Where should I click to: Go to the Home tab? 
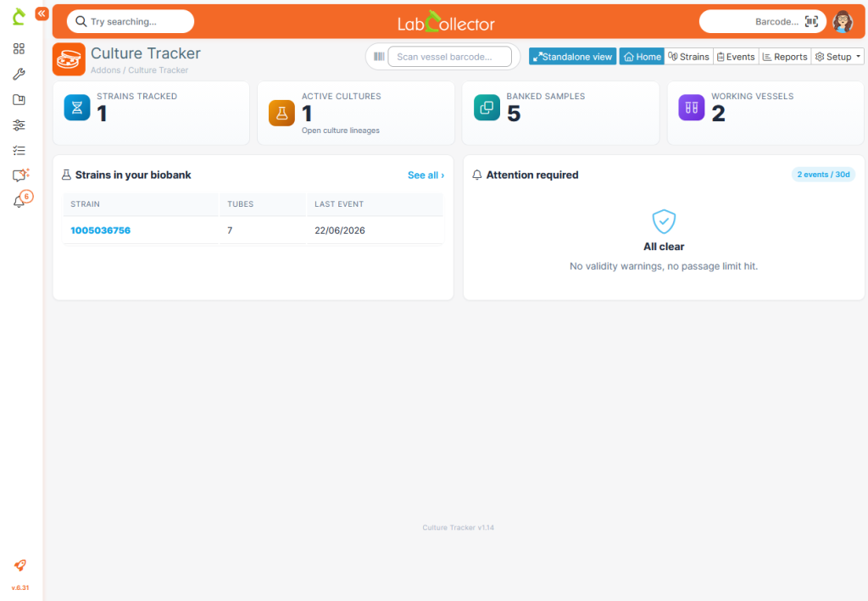(x=642, y=57)
